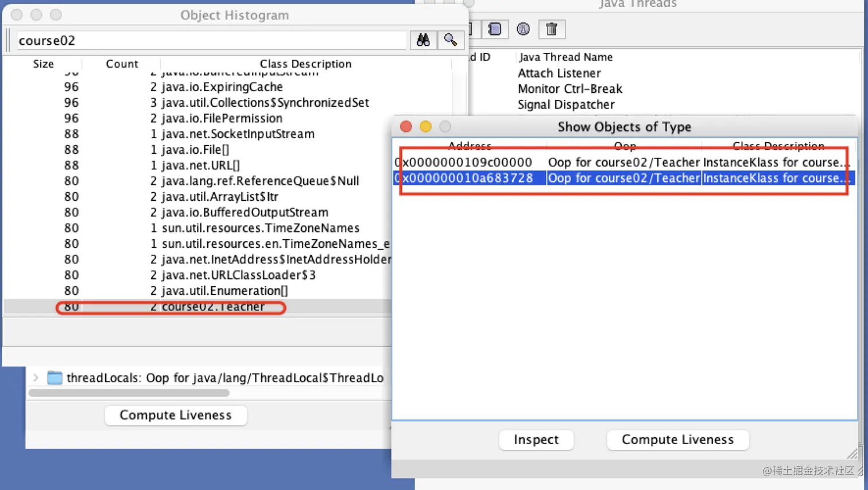
Task: Select the java.io.BufferedOutputStream row
Action: tap(198, 212)
